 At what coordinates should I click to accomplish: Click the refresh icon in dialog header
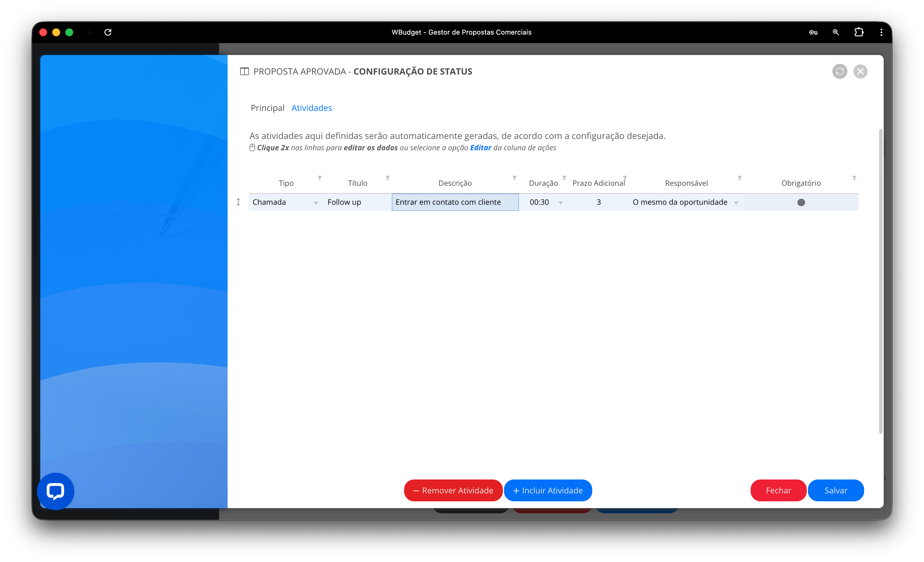[x=840, y=71]
